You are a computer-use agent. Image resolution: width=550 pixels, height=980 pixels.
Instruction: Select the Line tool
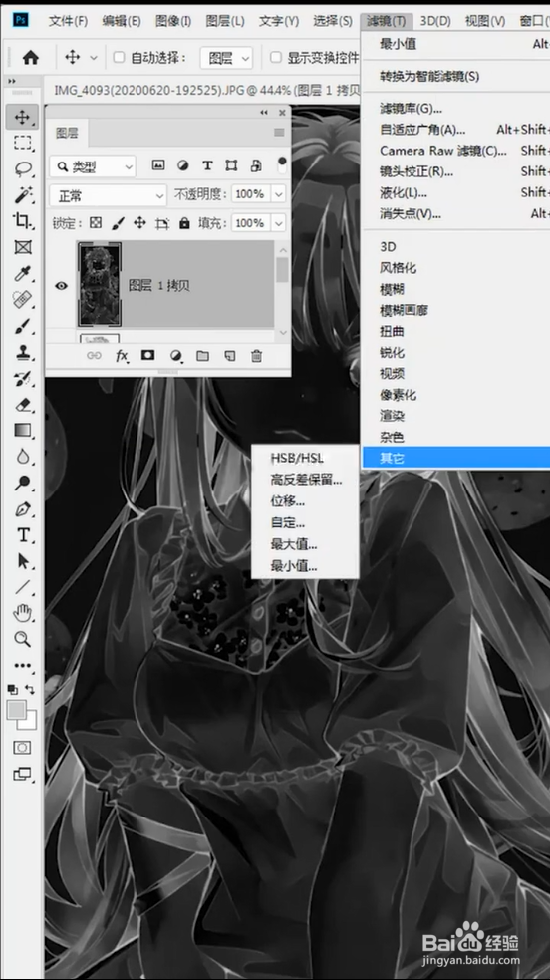pyautogui.click(x=23, y=587)
